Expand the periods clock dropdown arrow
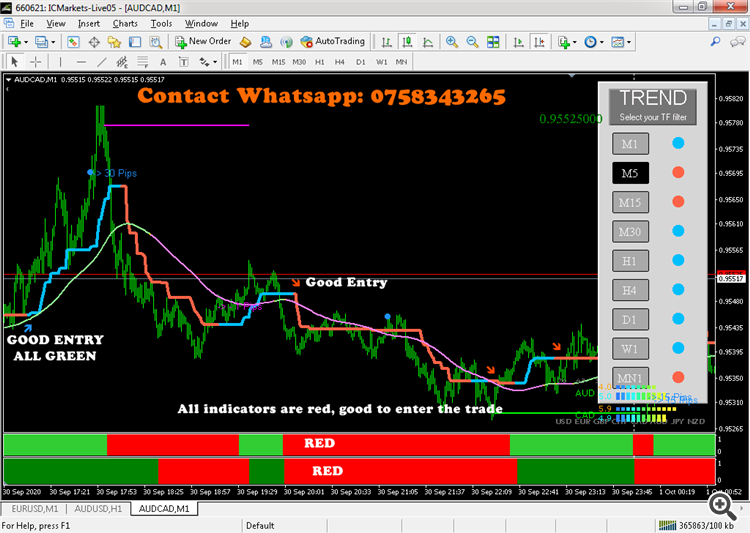 point(602,42)
